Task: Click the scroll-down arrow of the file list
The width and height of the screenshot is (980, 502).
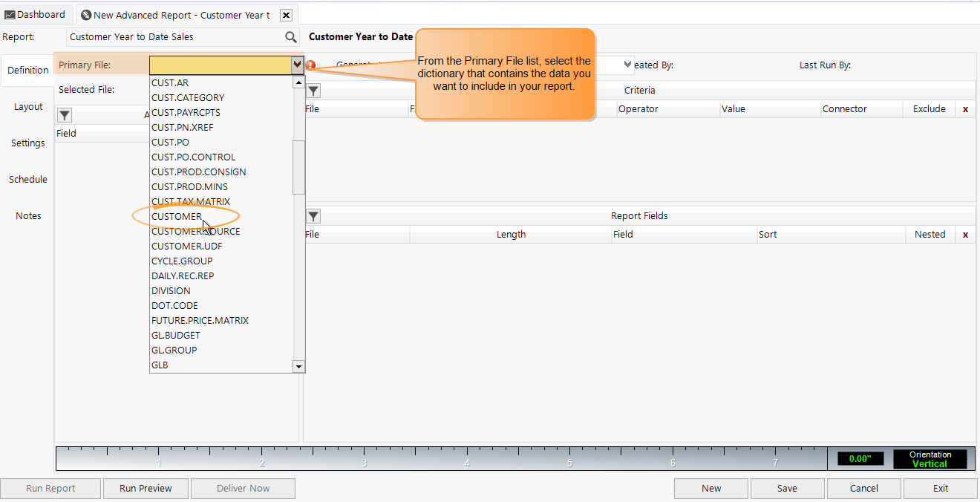Action: point(298,366)
